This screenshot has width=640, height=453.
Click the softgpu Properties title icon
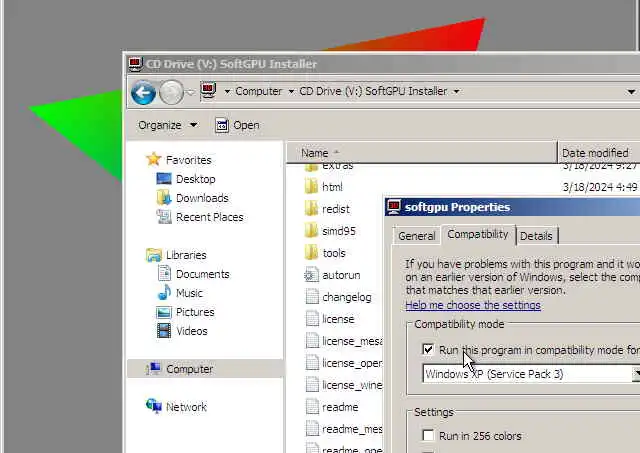(x=394, y=207)
